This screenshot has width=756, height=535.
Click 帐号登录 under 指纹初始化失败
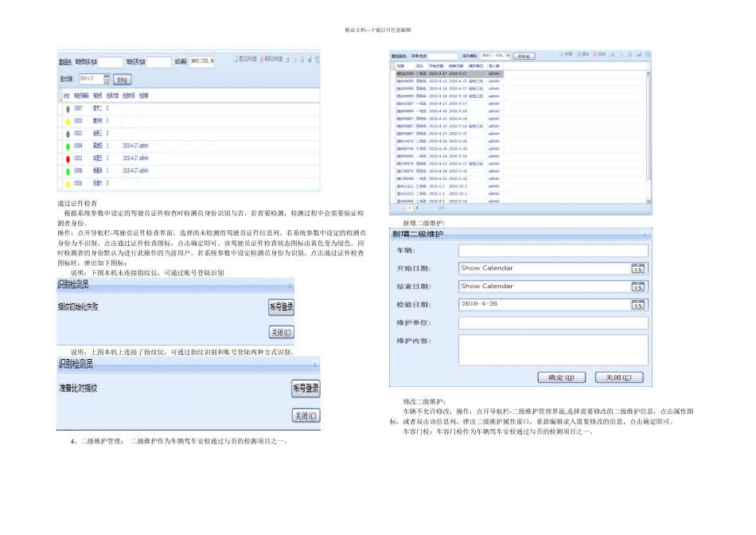tap(282, 308)
